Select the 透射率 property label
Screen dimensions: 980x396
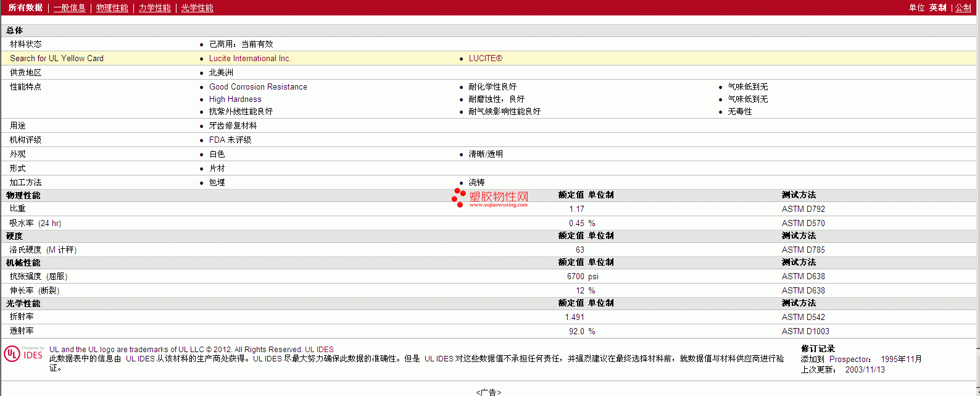(22, 331)
